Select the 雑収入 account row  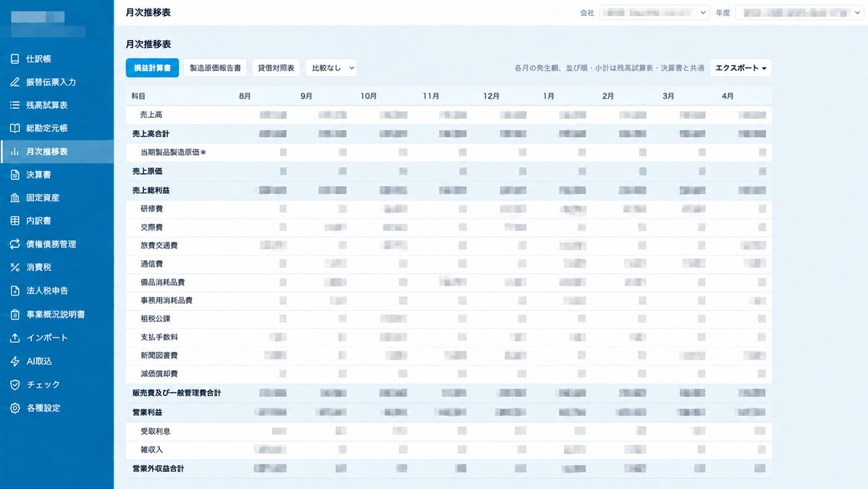pos(448,450)
